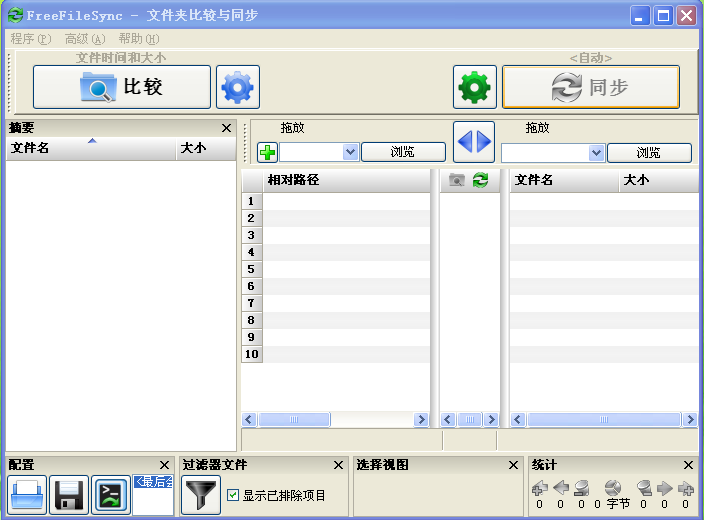This screenshot has height=520, width=704.
Task: Click the 比较 compare button
Action: [122, 87]
